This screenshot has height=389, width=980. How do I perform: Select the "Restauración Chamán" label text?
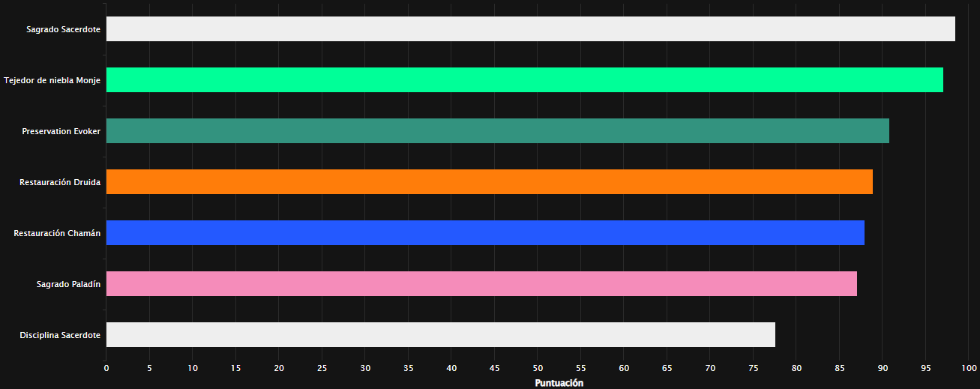(57, 233)
